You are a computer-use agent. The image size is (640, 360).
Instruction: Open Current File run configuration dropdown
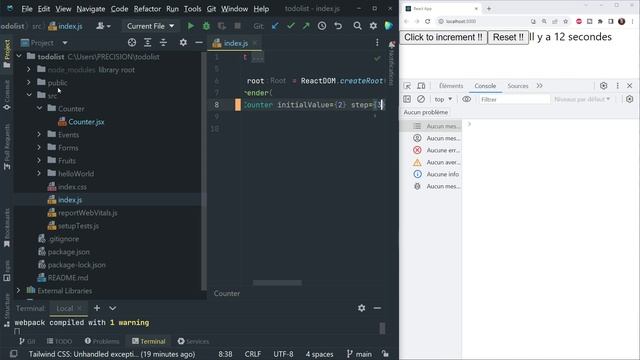click(x=150, y=26)
